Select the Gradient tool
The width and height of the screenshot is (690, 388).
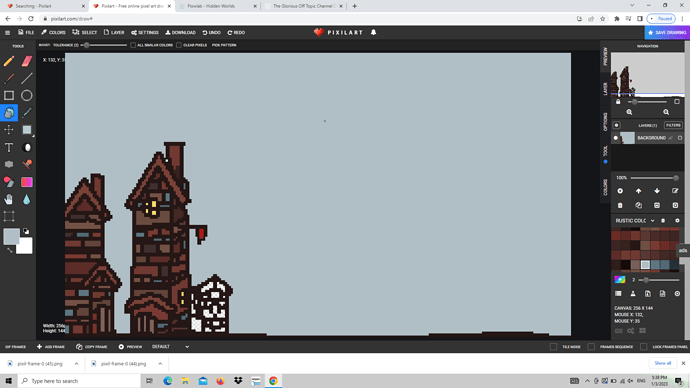point(27,182)
